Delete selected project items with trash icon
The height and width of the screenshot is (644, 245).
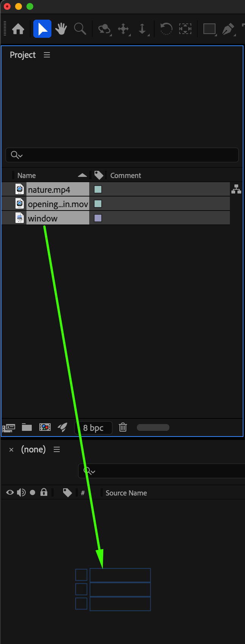123,427
